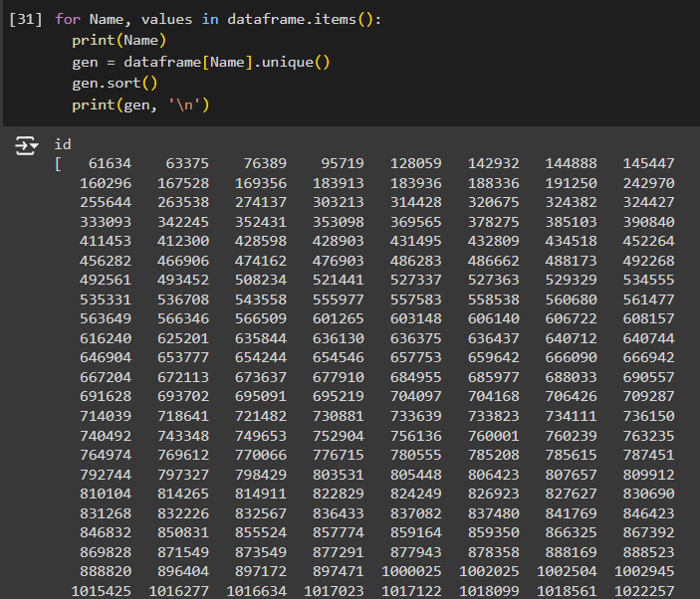Click output value 183913
Screen dimensions: 700x599
(339, 183)
